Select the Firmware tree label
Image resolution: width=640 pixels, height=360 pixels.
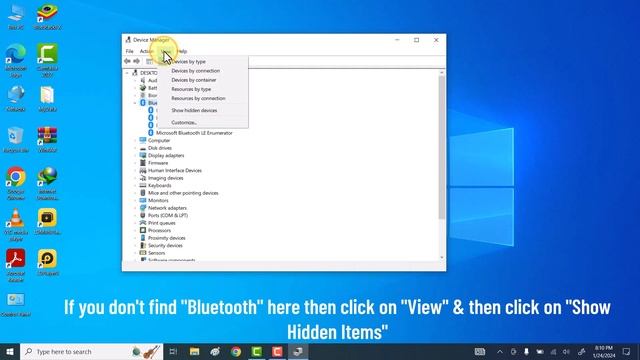click(158, 163)
